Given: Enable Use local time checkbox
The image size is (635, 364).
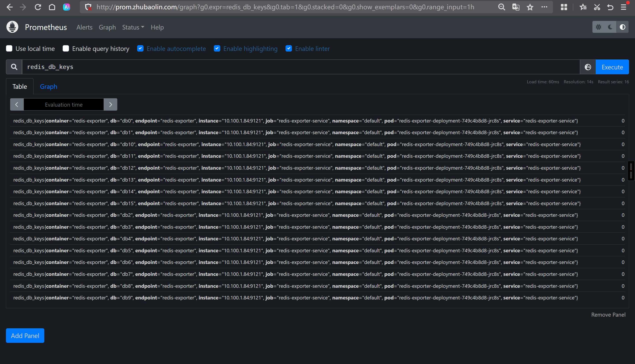Looking at the screenshot, I should (x=9, y=48).
